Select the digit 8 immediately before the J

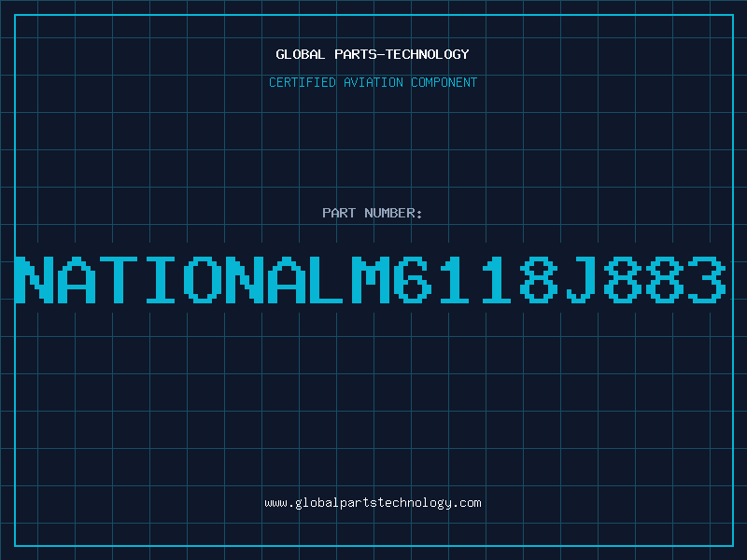tap(538, 279)
